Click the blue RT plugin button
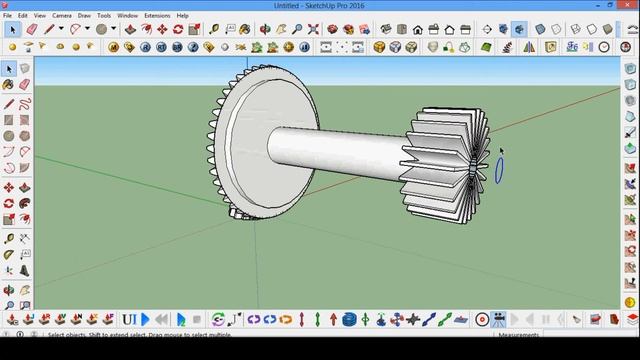Image resolution: width=640 pixels, height=360 pixels. [161, 47]
